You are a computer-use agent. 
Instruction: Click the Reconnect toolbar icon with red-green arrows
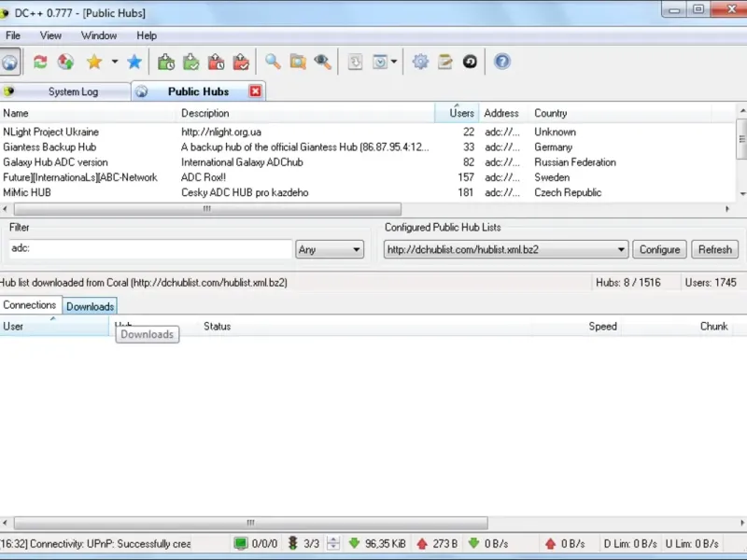(x=40, y=62)
